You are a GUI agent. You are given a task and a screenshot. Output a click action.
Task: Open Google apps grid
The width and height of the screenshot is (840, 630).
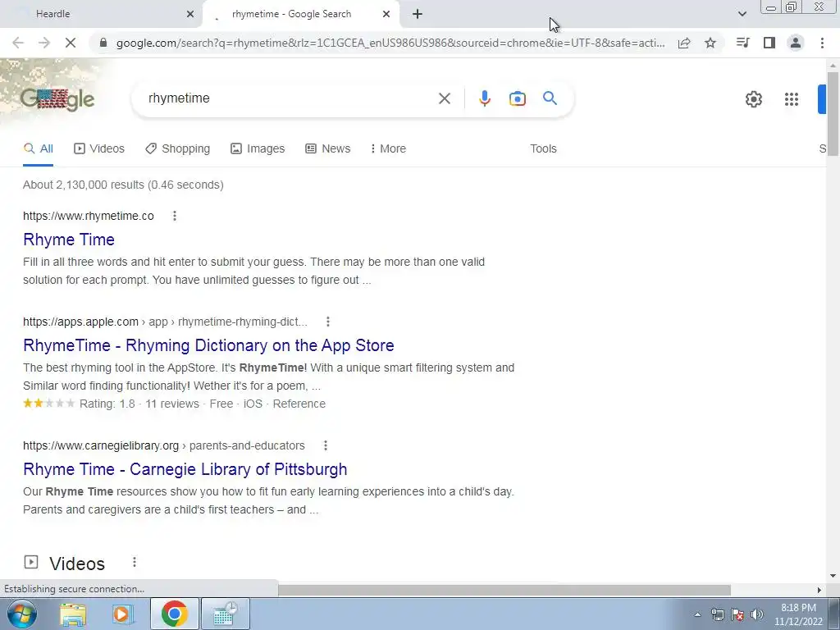coord(792,99)
